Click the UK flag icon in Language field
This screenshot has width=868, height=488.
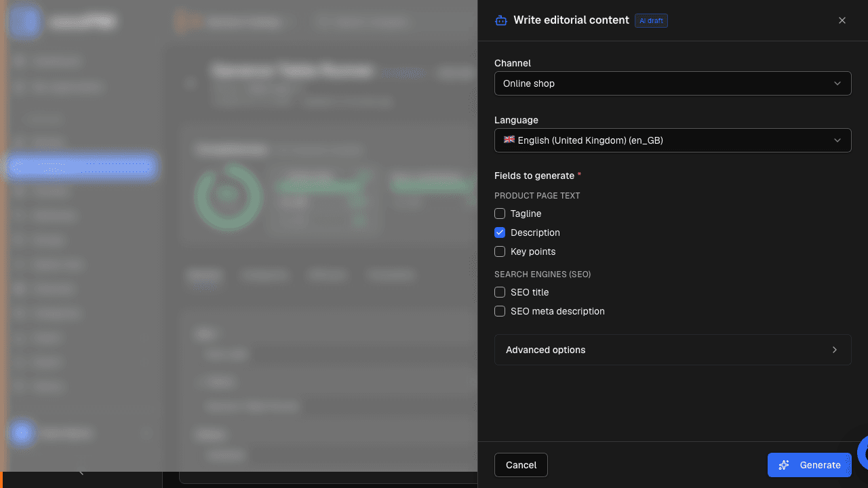pos(509,140)
